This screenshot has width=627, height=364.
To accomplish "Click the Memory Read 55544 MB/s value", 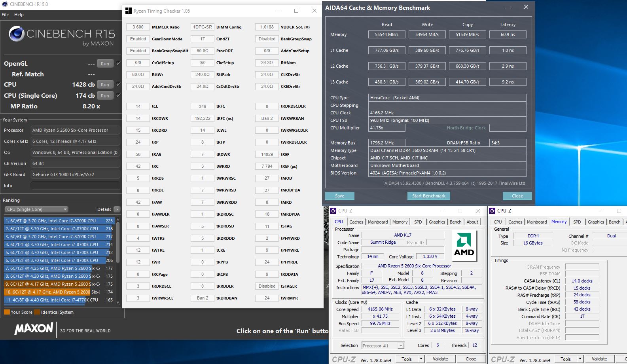I will [386, 34].
